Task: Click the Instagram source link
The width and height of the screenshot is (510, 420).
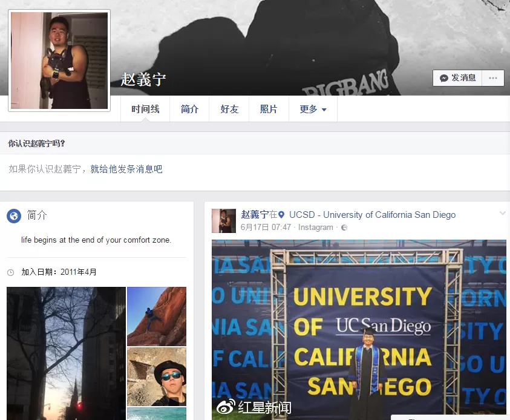Action: pyautogui.click(x=315, y=228)
